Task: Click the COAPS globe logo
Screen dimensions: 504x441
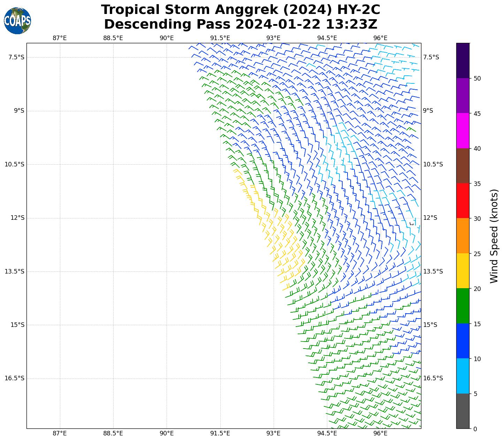Action: 17,21
